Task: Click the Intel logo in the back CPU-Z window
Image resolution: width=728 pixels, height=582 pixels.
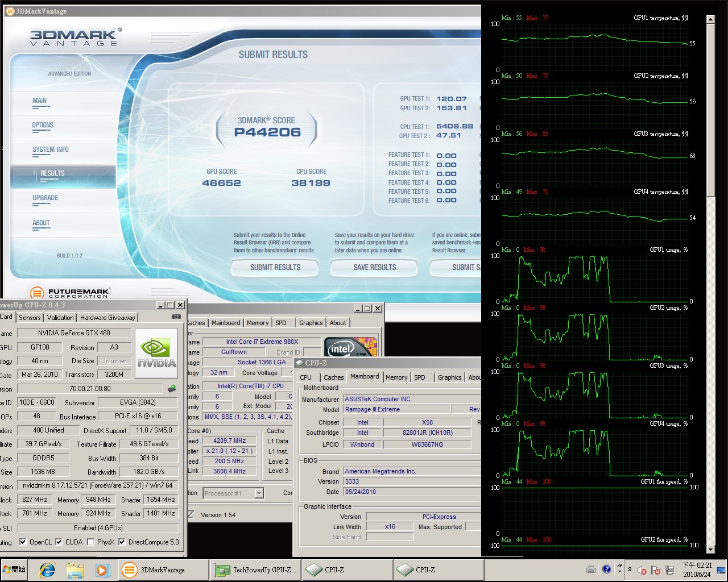Action: coord(351,347)
